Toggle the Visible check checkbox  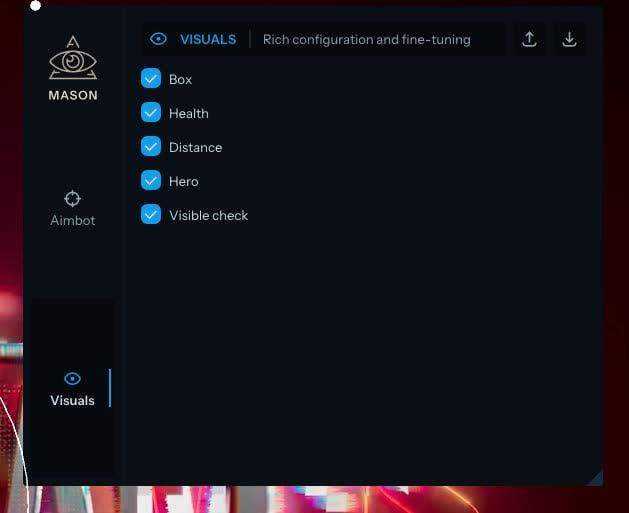[x=151, y=214]
